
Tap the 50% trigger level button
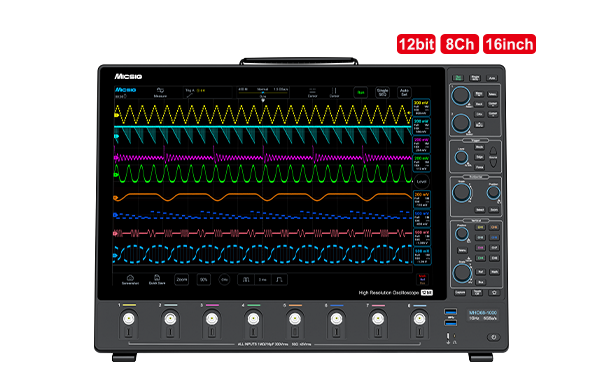(x=204, y=280)
